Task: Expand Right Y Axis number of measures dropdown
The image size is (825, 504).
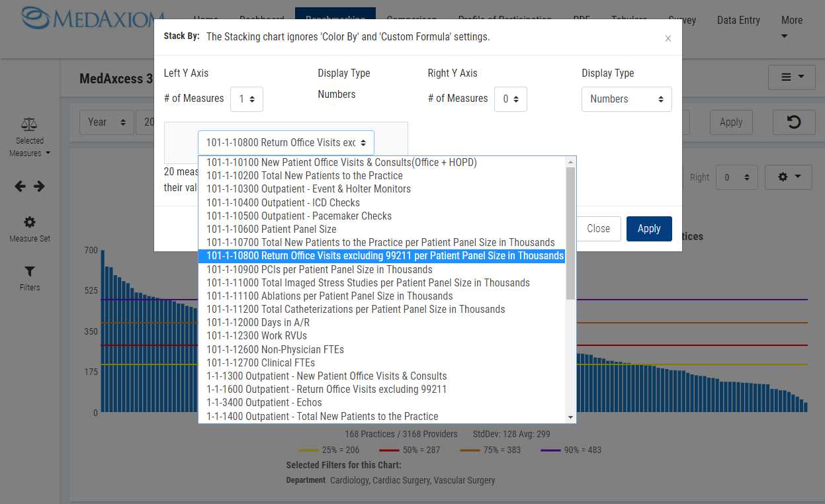Action: 510,99
